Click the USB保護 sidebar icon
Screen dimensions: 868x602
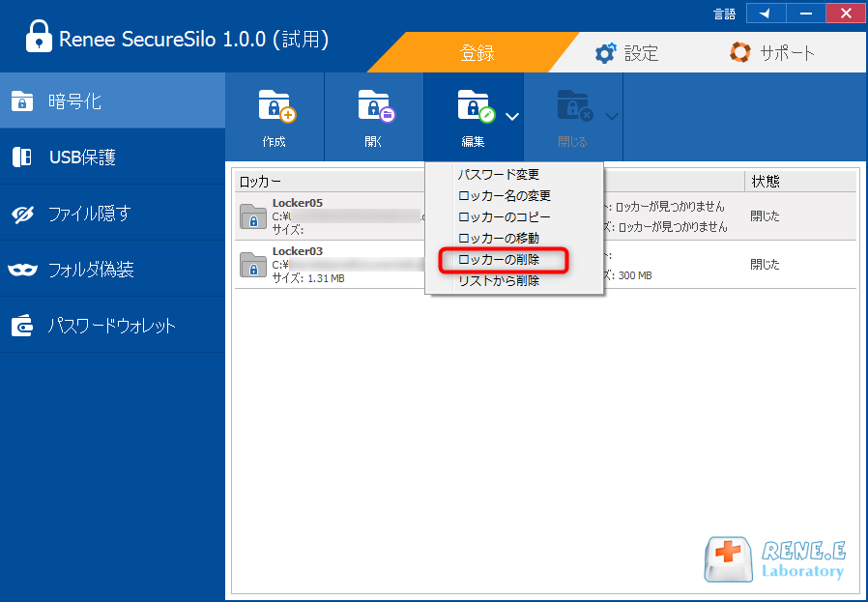22,158
